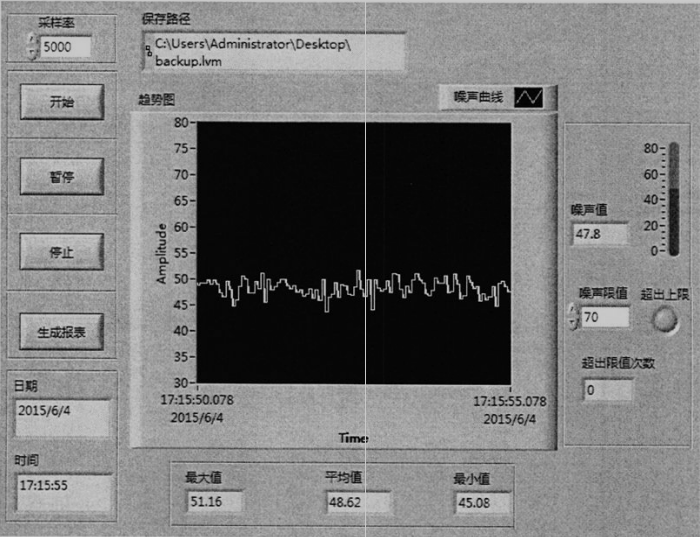Click the 噪声曲线 plot legend icon
Viewport: 700px width, 537px height.
point(529,97)
